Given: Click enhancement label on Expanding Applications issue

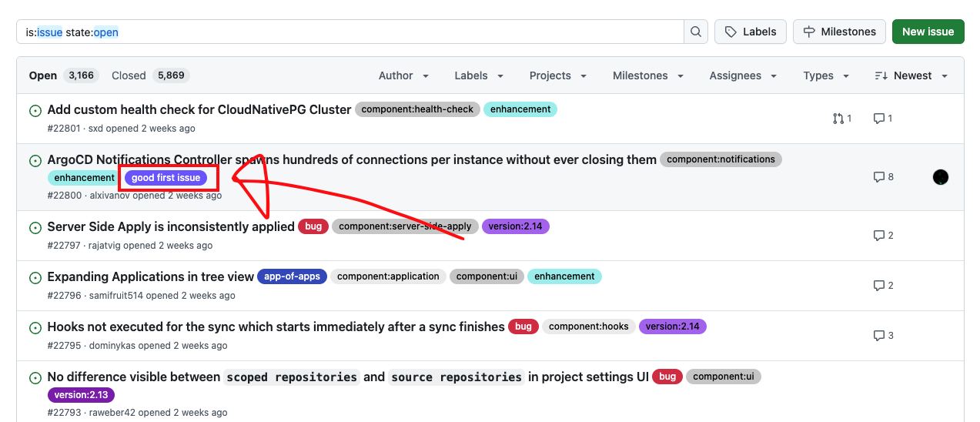Looking at the screenshot, I should click(564, 276).
